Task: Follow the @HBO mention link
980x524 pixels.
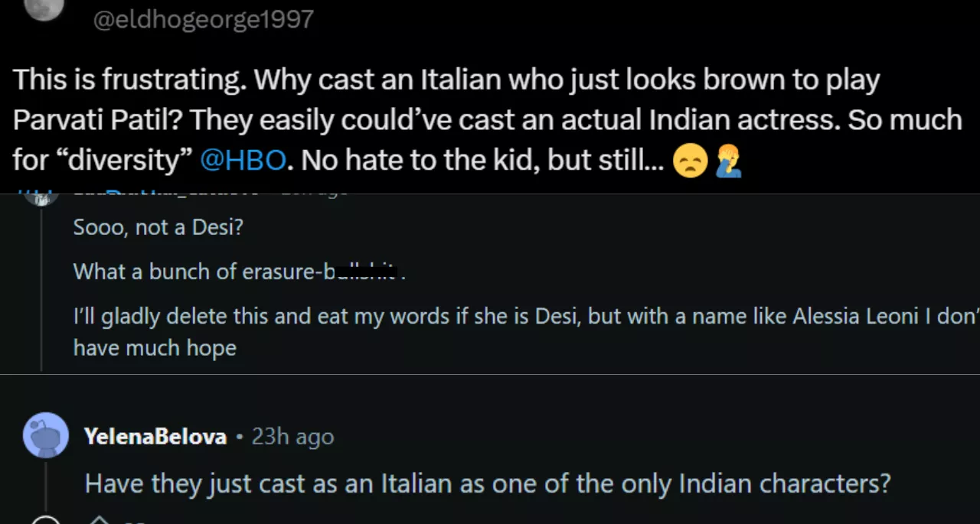Action: [x=242, y=160]
